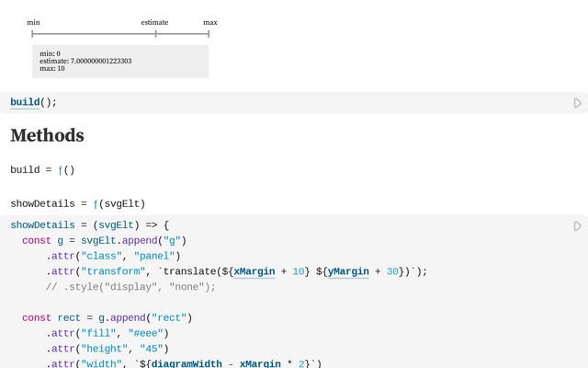The width and height of the screenshot is (588, 368).
Task: Click the 'max' label above the diagram
Action: click(210, 22)
